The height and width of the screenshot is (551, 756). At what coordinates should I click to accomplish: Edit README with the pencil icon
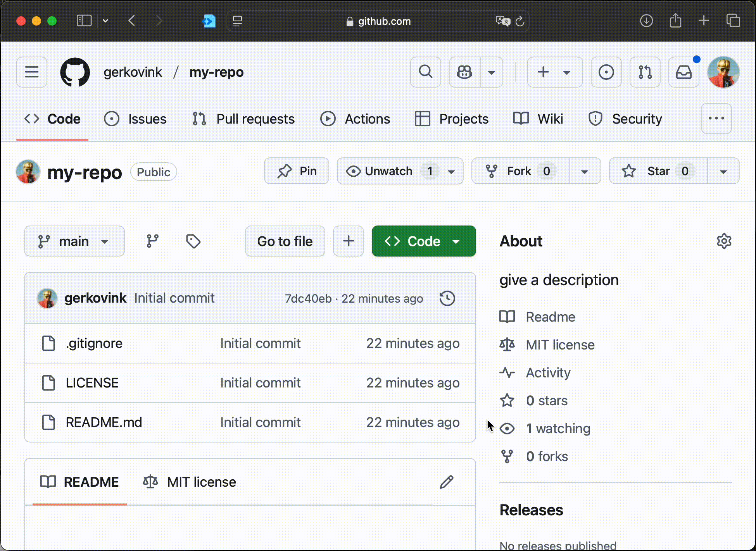pyautogui.click(x=447, y=482)
